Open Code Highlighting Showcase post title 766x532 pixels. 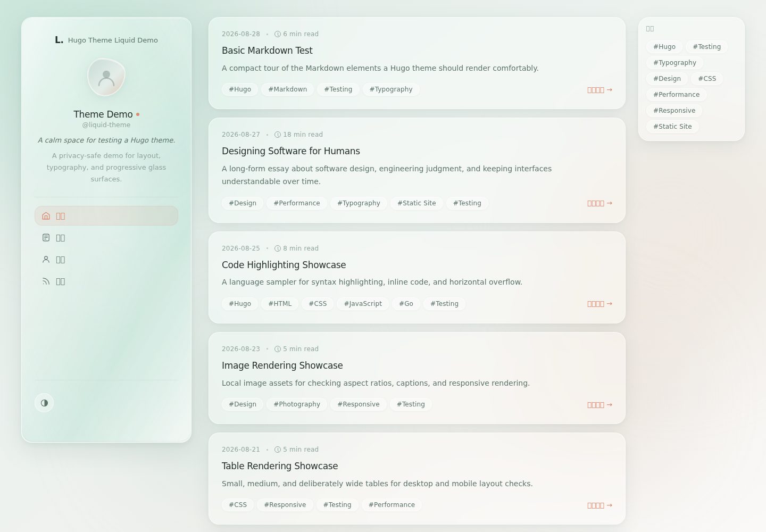click(x=284, y=265)
